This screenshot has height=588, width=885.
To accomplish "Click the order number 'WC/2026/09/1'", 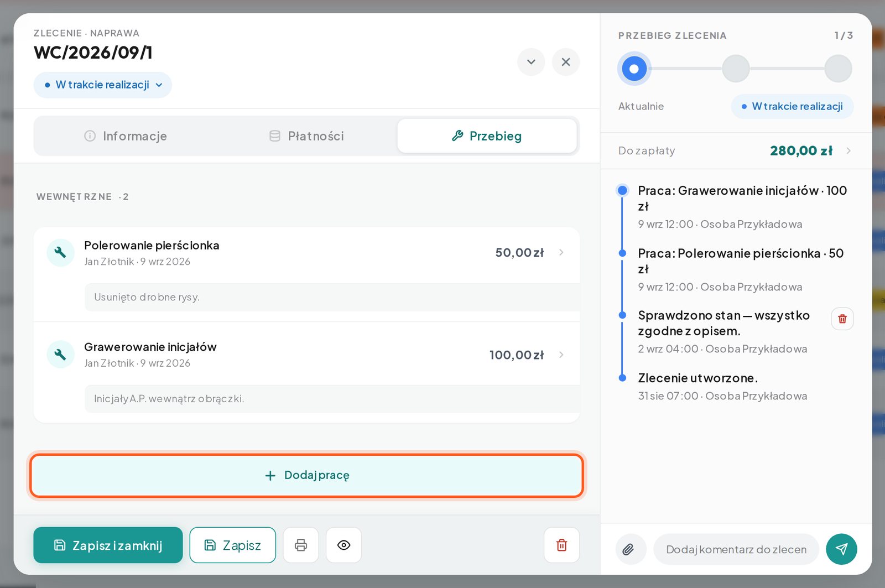I will coord(93,53).
